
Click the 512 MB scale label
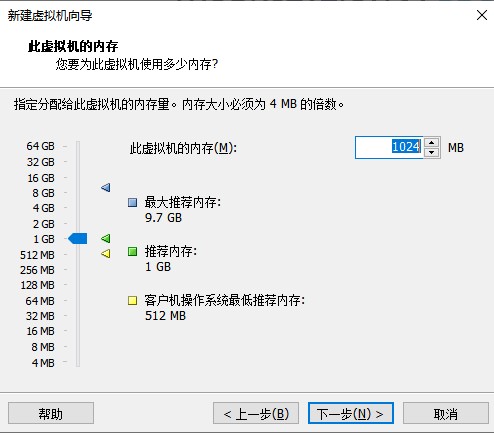[x=37, y=255]
